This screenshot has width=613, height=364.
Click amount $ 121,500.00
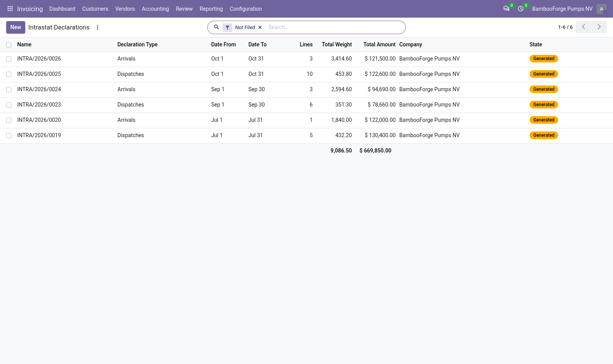tap(380, 59)
